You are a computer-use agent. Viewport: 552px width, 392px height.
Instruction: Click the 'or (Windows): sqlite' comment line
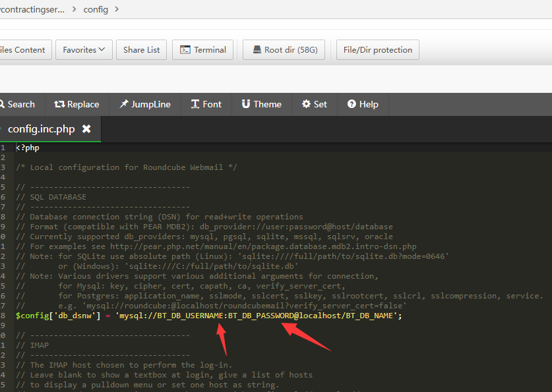tap(157, 266)
